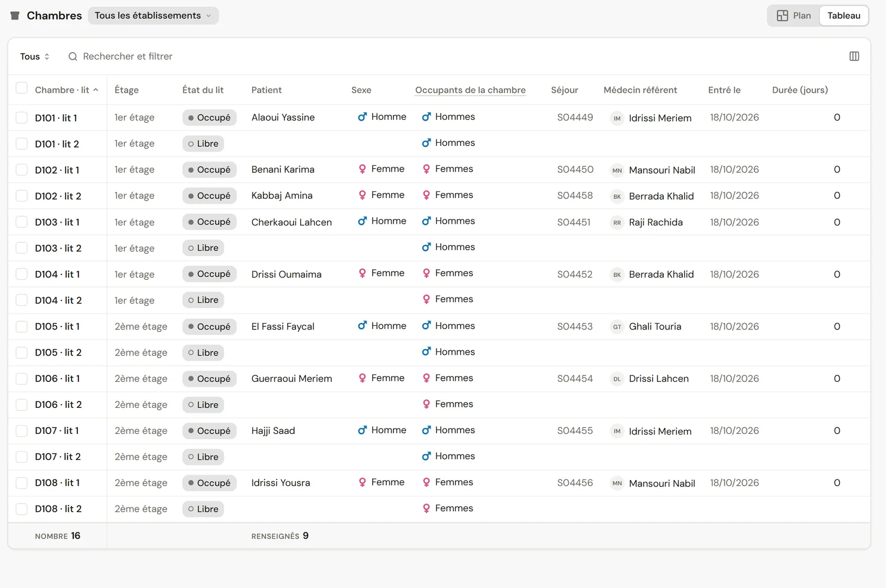Click the Entré le column header
This screenshot has width=886, height=588.
(x=724, y=90)
